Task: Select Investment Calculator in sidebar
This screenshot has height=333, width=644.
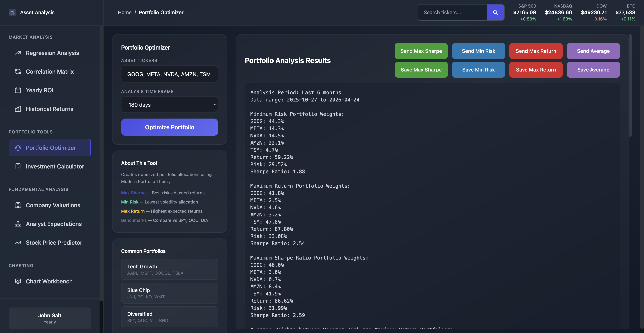Action: [50, 166]
